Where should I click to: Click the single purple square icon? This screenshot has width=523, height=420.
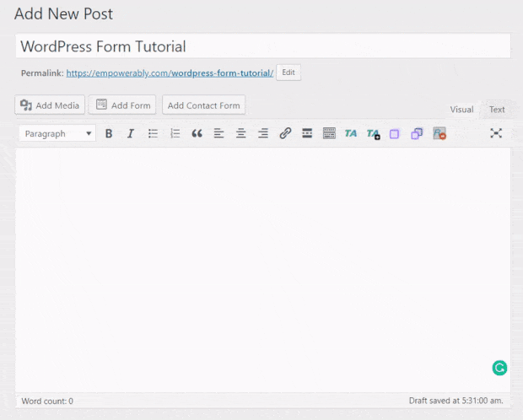coord(394,134)
